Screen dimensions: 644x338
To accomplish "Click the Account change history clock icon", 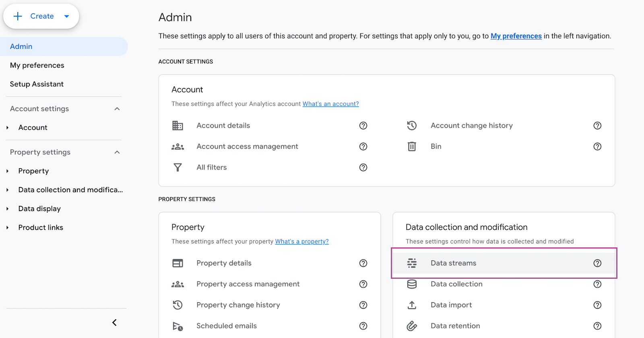I will 411,126.
